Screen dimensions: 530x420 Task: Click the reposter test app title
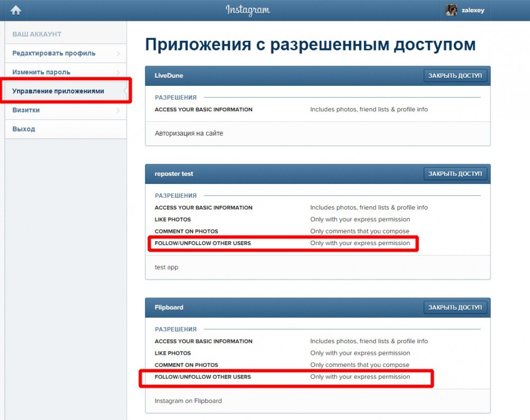pos(174,174)
